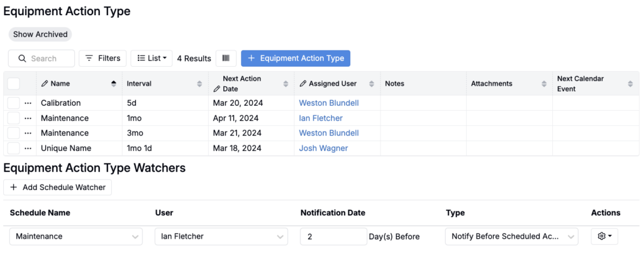Sort table by Interval column arrows

(199, 84)
